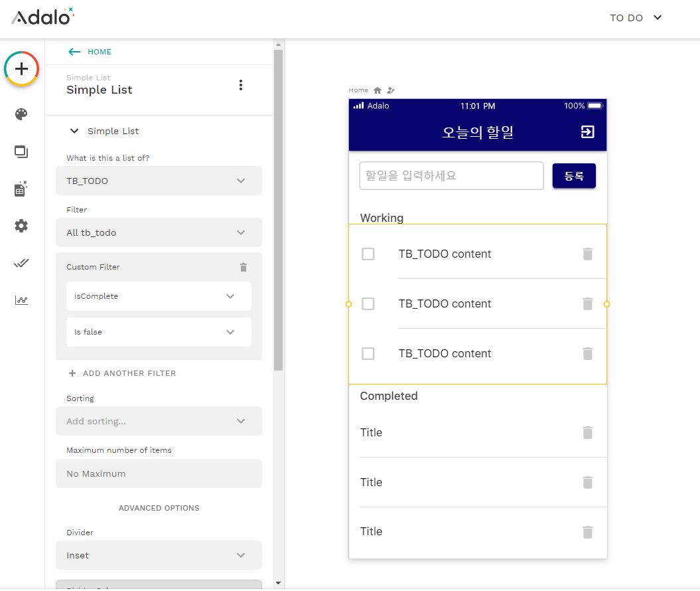700x591 pixels.
Task: Click third TB_TODO content text
Action: pos(445,354)
